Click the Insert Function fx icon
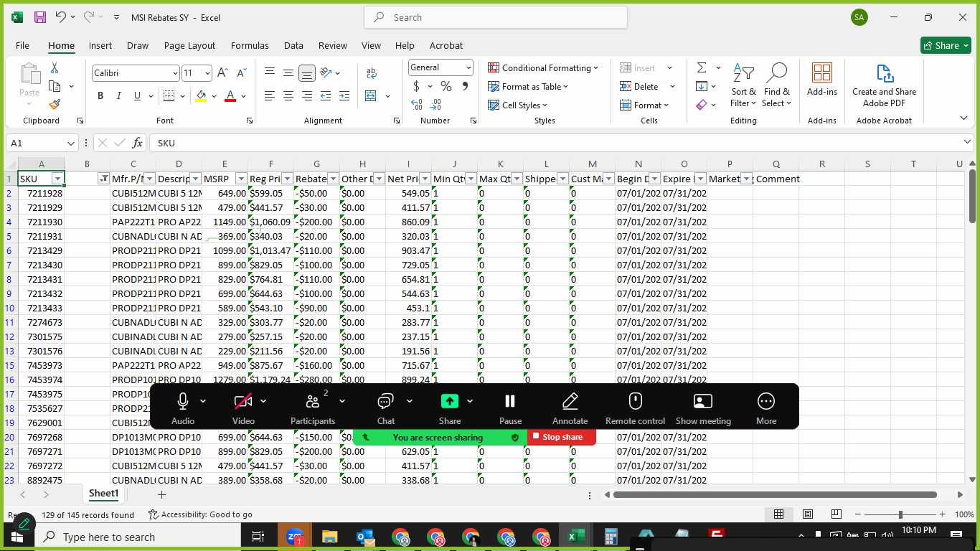This screenshot has height=551, width=980. click(138, 143)
